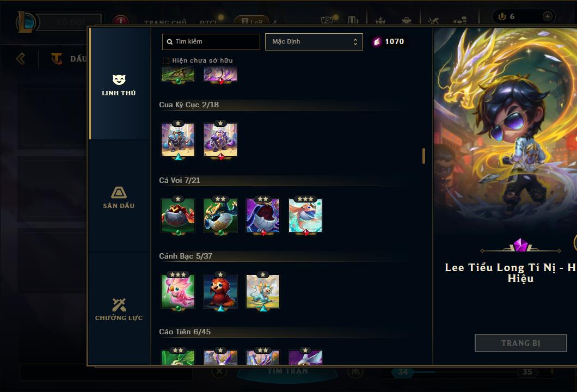
Task: Click the League of Legends logo icon
Action: pyautogui.click(x=26, y=22)
